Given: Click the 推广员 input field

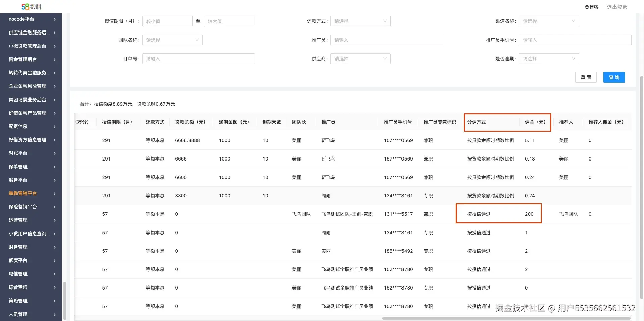Looking at the screenshot, I should pyautogui.click(x=387, y=40).
